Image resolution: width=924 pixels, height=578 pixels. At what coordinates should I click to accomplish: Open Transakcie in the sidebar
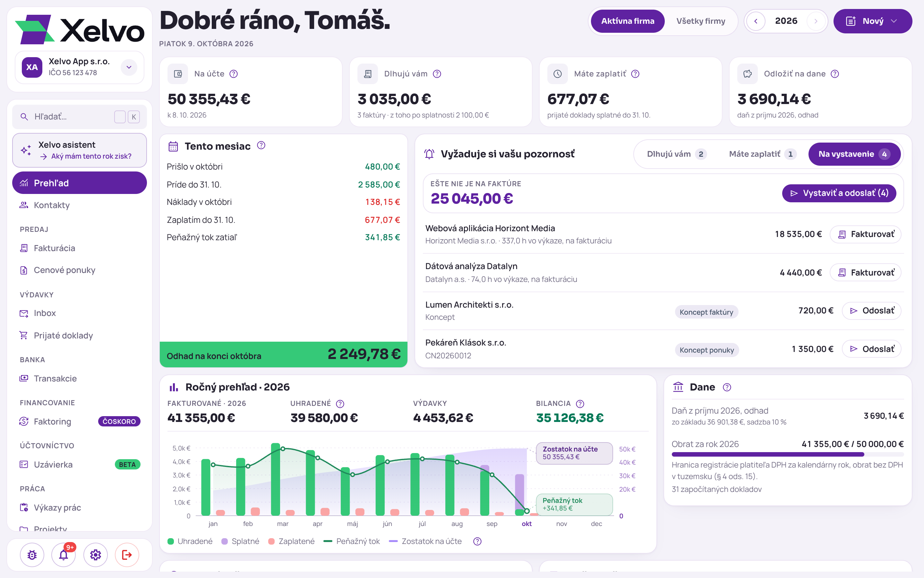point(80,379)
